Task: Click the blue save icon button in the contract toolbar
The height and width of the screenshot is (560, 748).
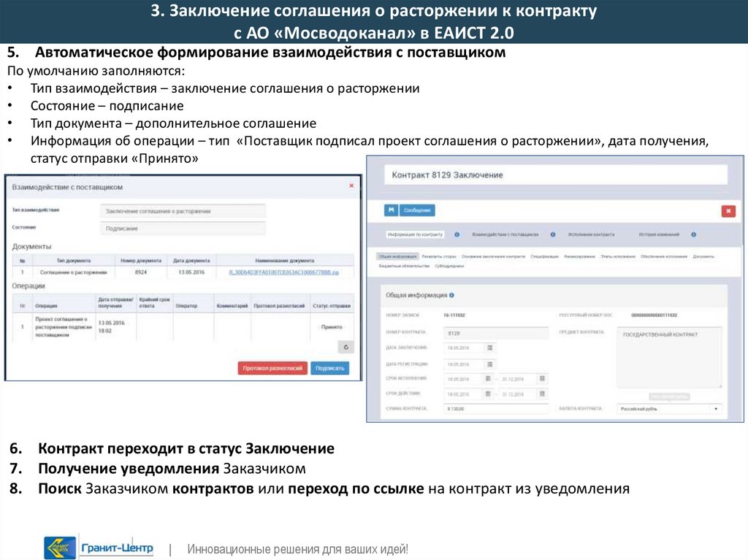Action: [392, 210]
